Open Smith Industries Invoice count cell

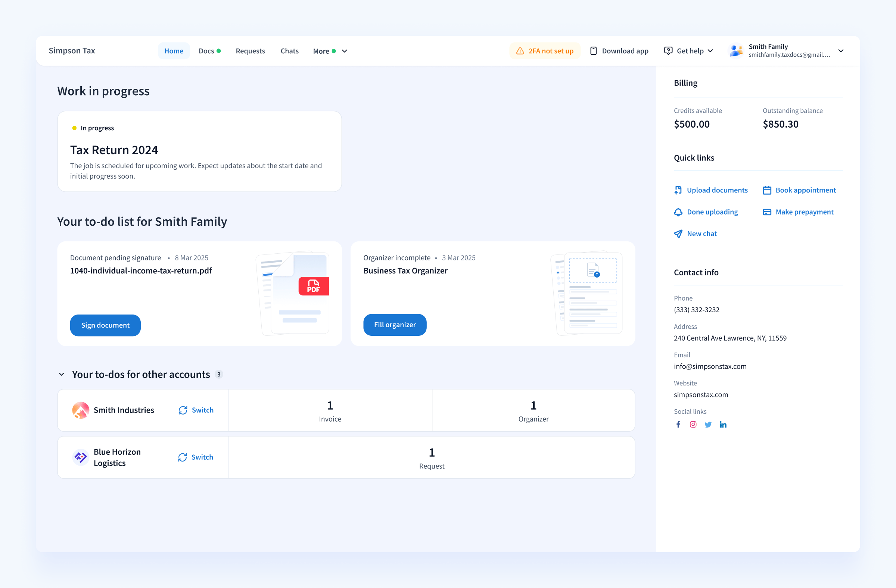[x=330, y=410]
